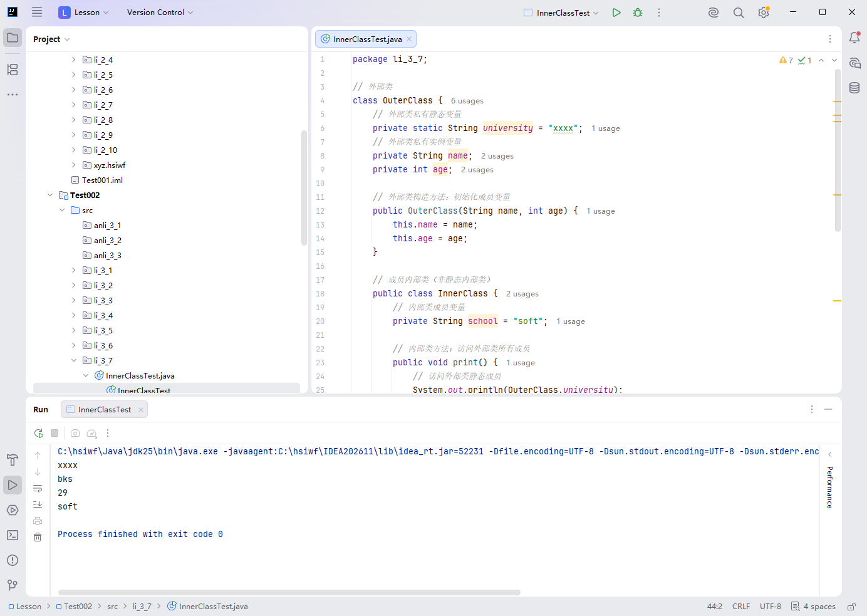Image resolution: width=867 pixels, height=616 pixels.
Task: Close the InnerClassTest.java editor tab
Action: tap(409, 39)
